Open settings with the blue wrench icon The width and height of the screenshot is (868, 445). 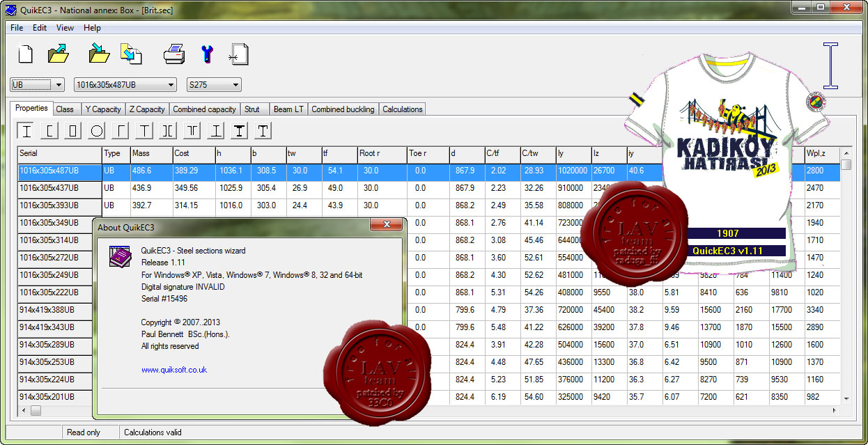207,54
